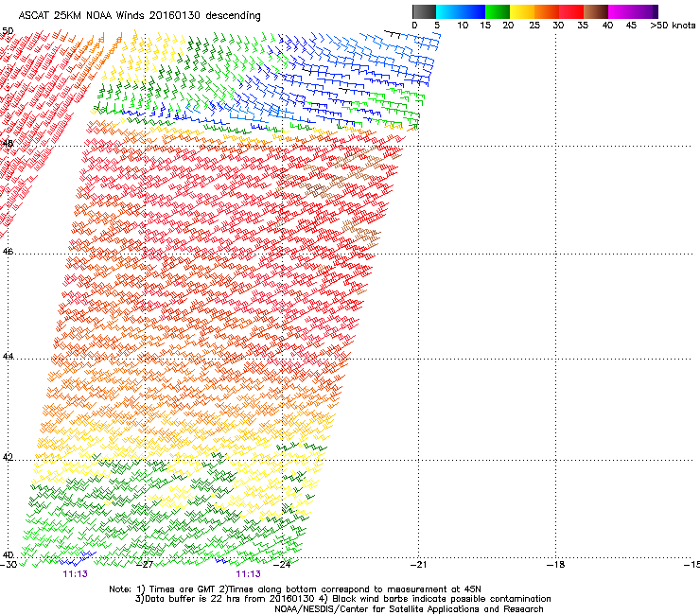This screenshot has width=700, height=615.
Task: Click the note line 'Data buffer is 22 hrs'
Action: (191, 599)
